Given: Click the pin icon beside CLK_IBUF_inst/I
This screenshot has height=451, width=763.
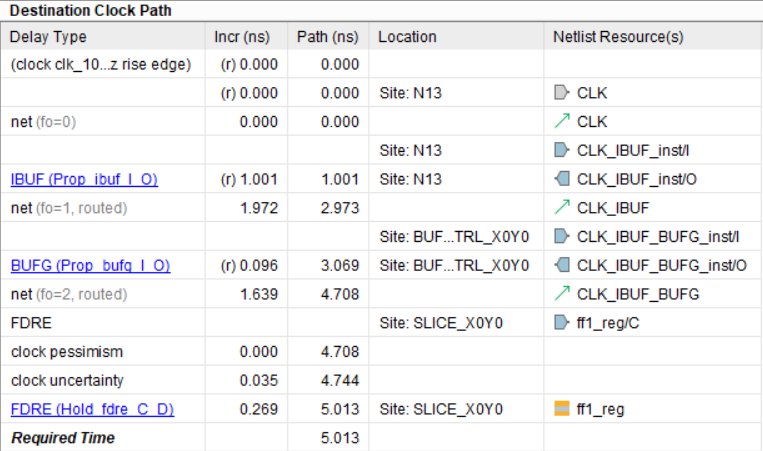Looking at the screenshot, I should [x=561, y=151].
